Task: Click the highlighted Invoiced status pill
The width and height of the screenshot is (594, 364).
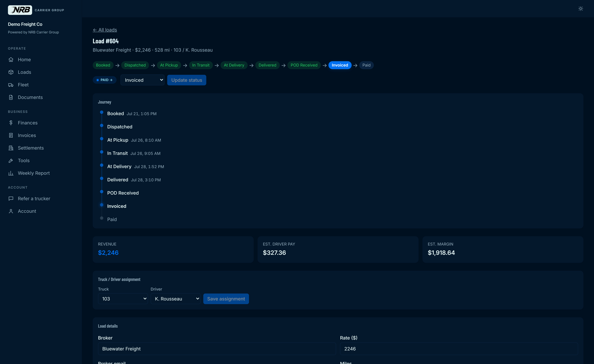Action: pyautogui.click(x=340, y=65)
